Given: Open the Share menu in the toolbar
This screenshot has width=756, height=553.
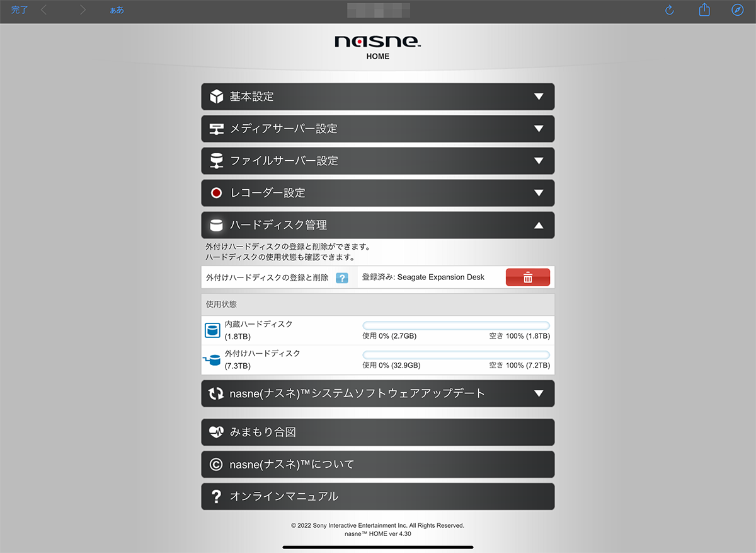Looking at the screenshot, I should pyautogui.click(x=704, y=10).
